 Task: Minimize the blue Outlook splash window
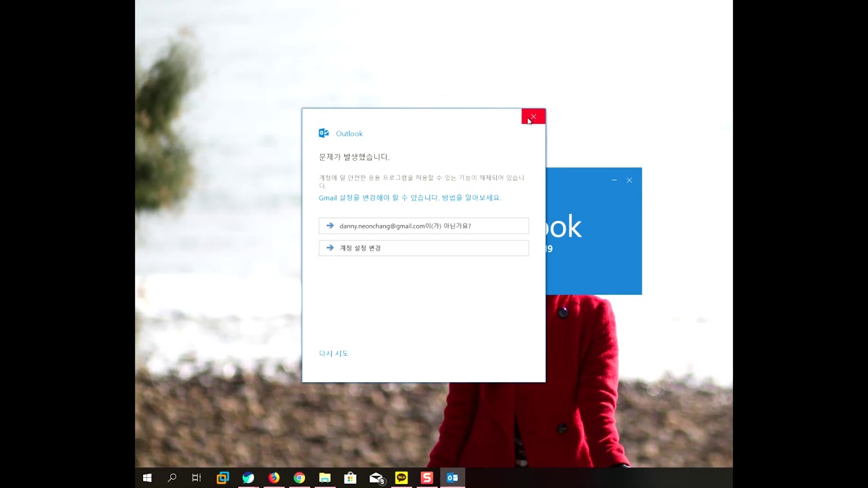[x=614, y=180]
